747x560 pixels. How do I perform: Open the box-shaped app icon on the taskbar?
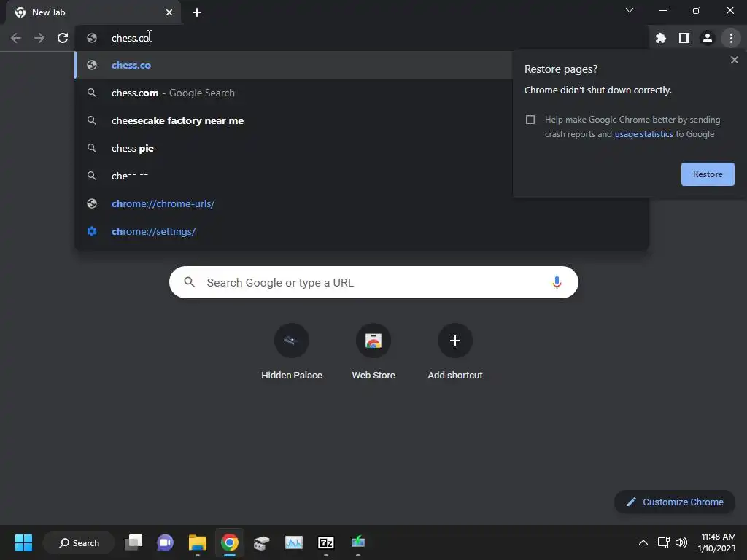[x=262, y=542]
